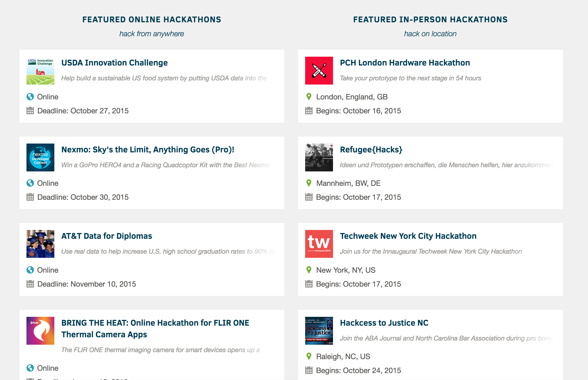Viewport: 588px width, 380px height.
Task: Click the Nexmo Developer Contest logo
Action: 40,157
